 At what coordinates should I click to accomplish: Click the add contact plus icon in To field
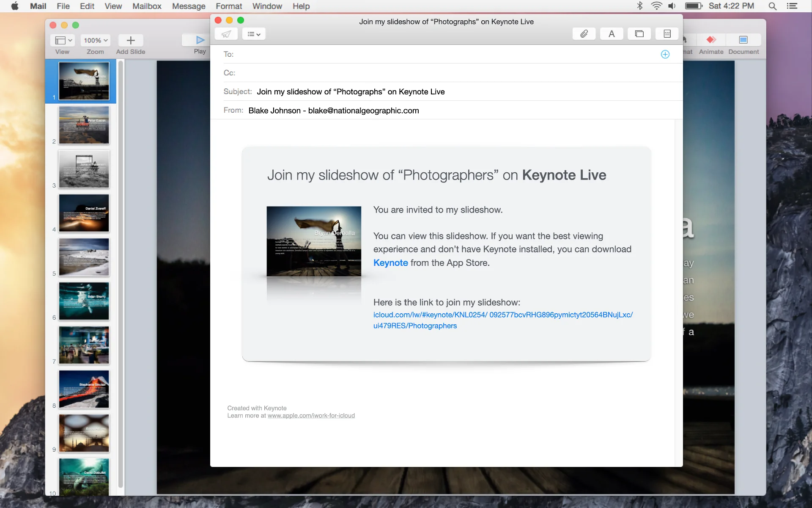[665, 54]
